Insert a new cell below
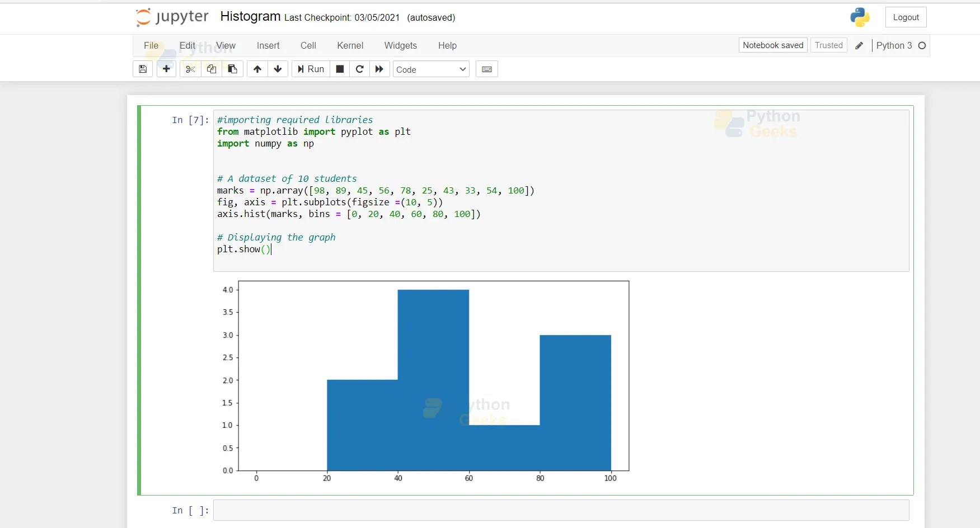Viewport: 980px width, 528px height. pos(166,69)
